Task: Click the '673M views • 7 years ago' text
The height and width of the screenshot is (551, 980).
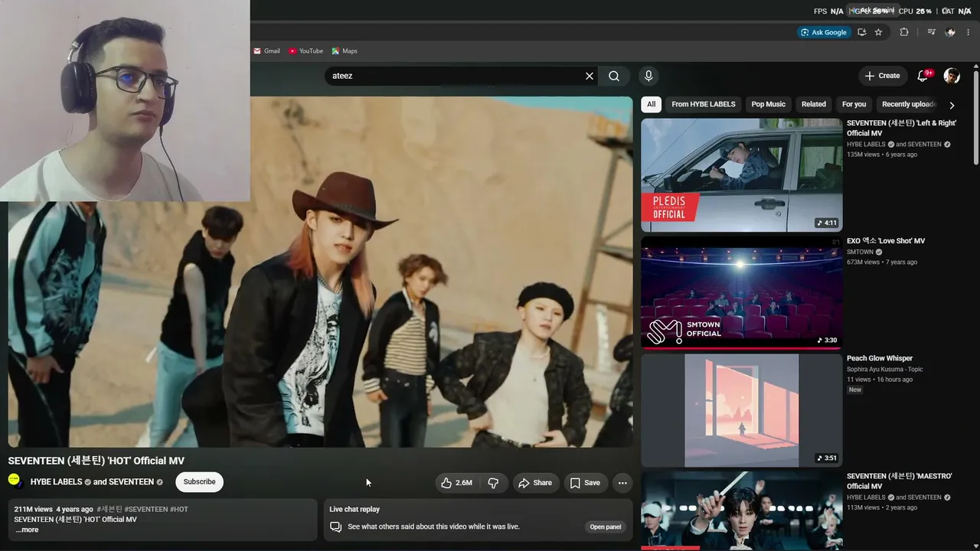Action: pyautogui.click(x=882, y=262)
